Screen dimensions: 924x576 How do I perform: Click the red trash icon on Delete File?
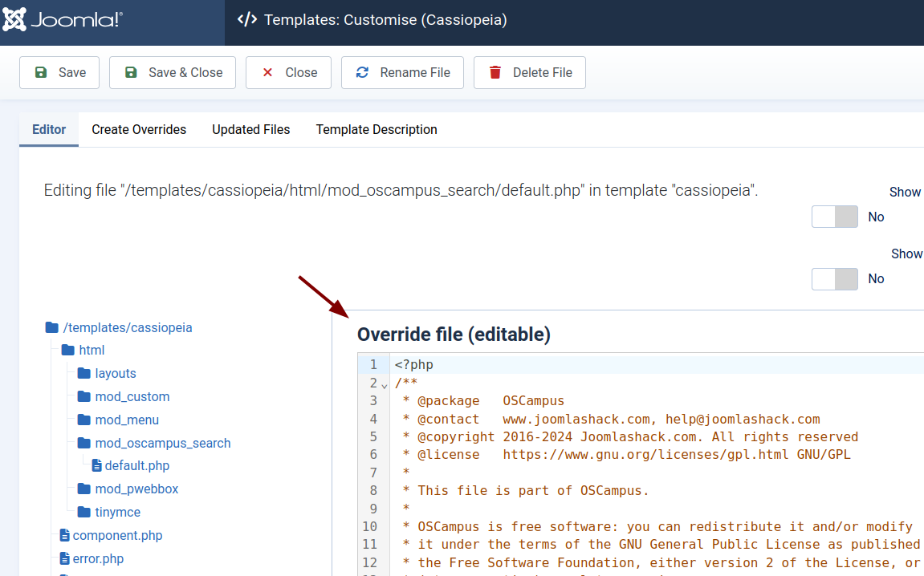click(495, 72)
